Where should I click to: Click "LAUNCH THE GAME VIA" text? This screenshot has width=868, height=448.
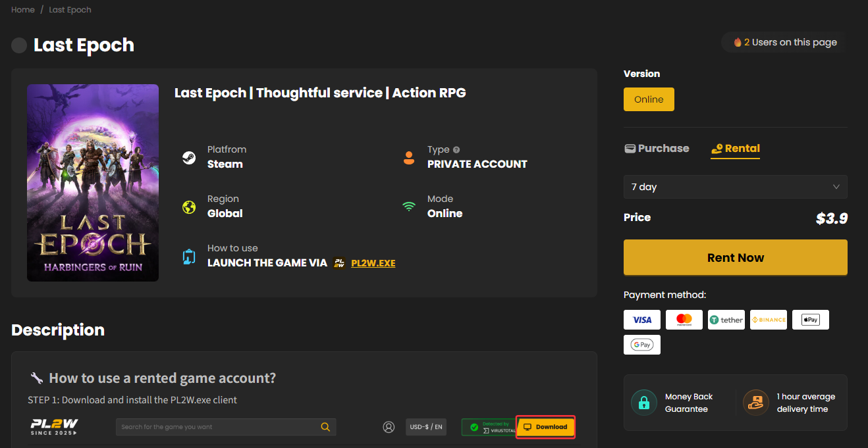[267, 263]
